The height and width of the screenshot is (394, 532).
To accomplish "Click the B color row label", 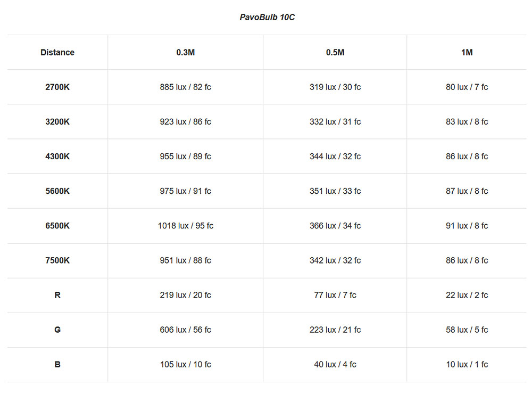I will (x=57, y=365).
